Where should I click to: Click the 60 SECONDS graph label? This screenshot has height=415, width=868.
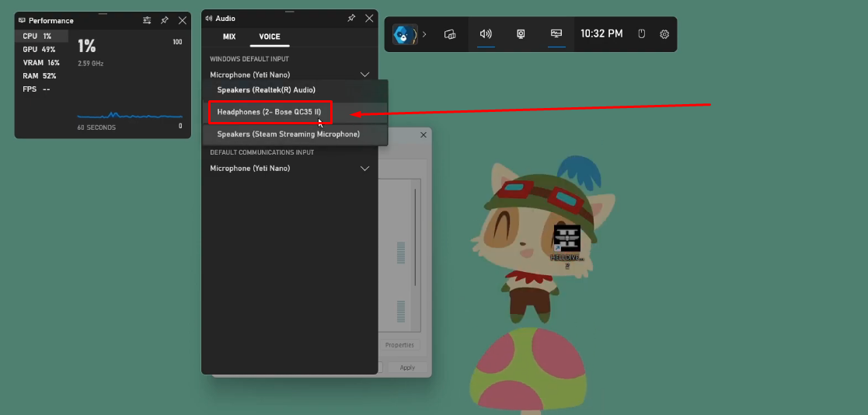pos(97,127)
